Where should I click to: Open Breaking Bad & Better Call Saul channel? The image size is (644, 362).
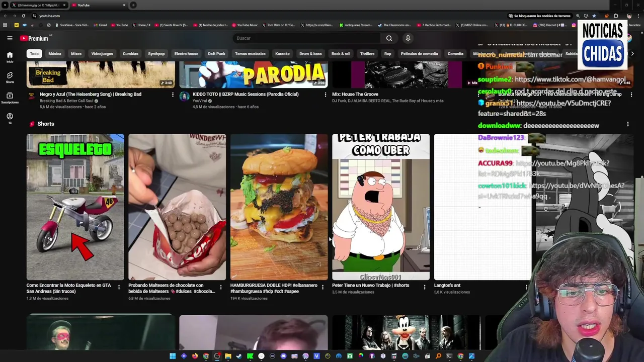67,101
